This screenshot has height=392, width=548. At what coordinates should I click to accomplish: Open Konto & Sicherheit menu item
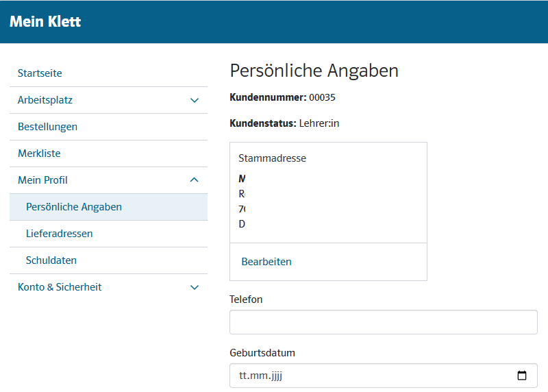click(60, 287)
